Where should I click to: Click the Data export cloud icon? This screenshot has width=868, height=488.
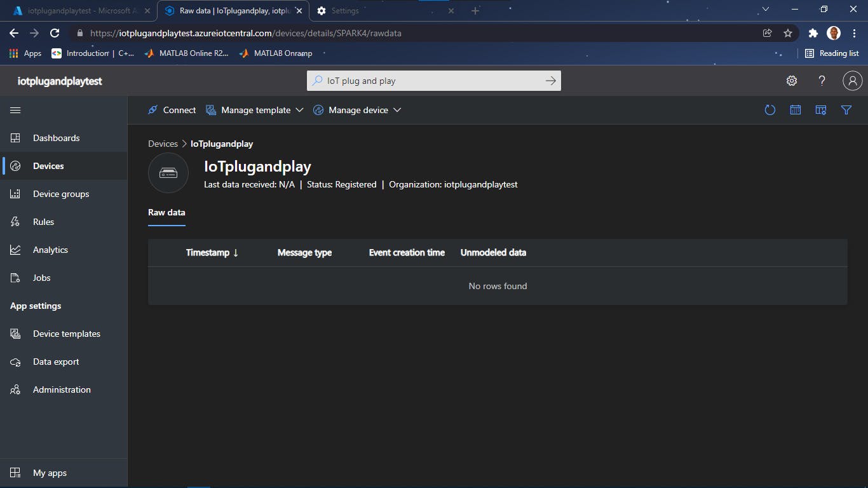point(15,362)
